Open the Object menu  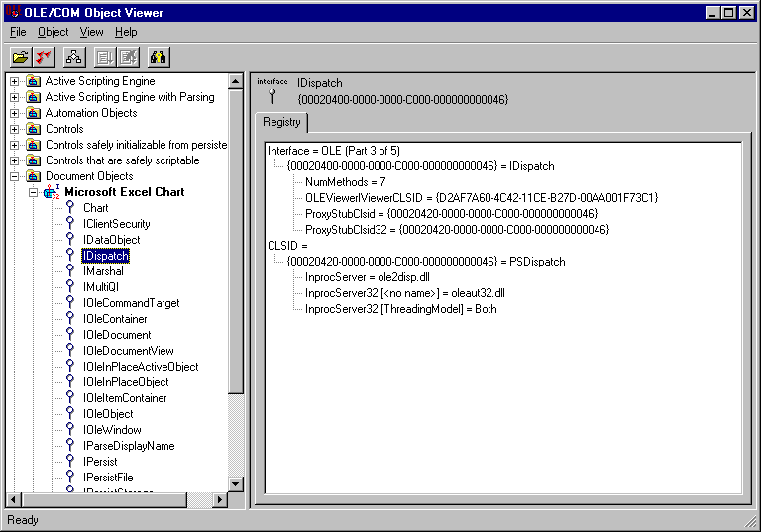pyautogui.click(x=54, y=32)
